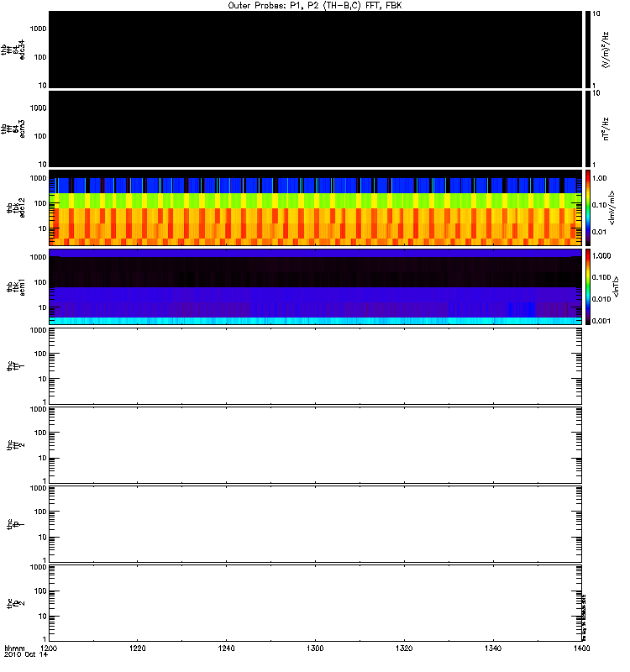The image size is (630, 672).
Task: Click the '1000' tick of the scm1 panel
Action: click(x=38, y=257)
